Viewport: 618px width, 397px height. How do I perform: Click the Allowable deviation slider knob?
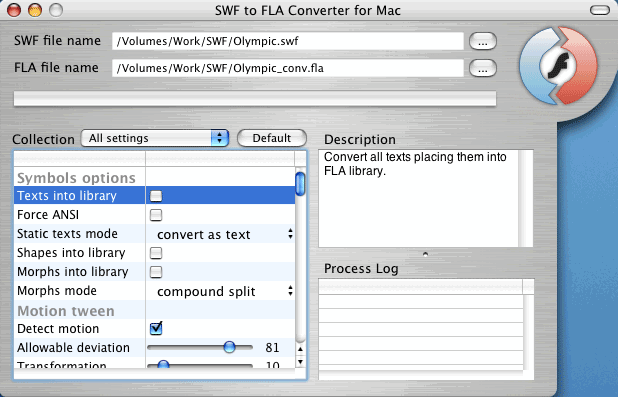coord(229,347)
